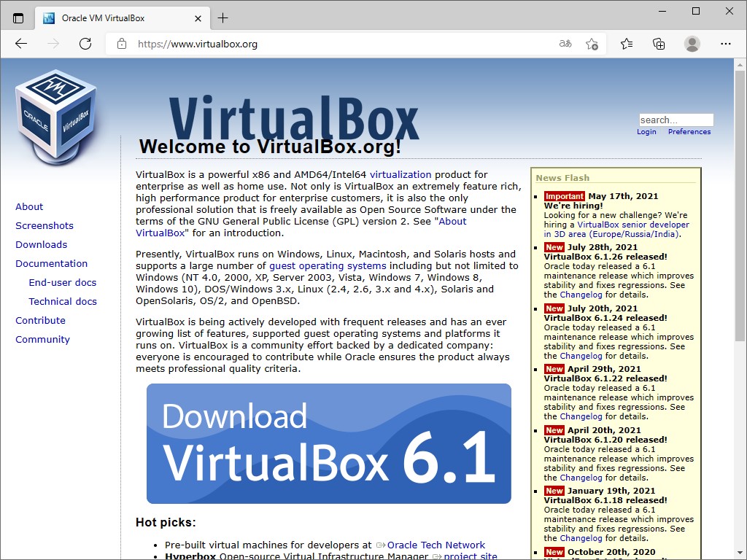Open the translate page icon
The image size is (747, 560).
[x=564, y=44]
